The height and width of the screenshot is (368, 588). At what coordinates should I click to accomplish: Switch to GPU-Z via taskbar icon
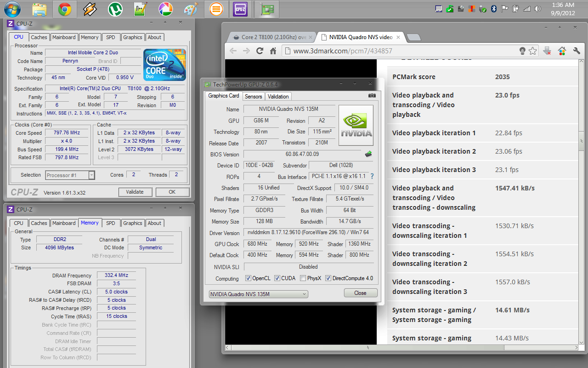coord(266,9)
